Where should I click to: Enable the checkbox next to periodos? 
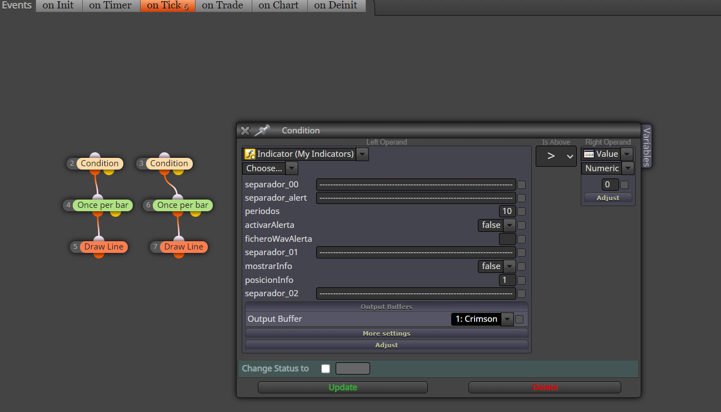(x=521, y=212)
